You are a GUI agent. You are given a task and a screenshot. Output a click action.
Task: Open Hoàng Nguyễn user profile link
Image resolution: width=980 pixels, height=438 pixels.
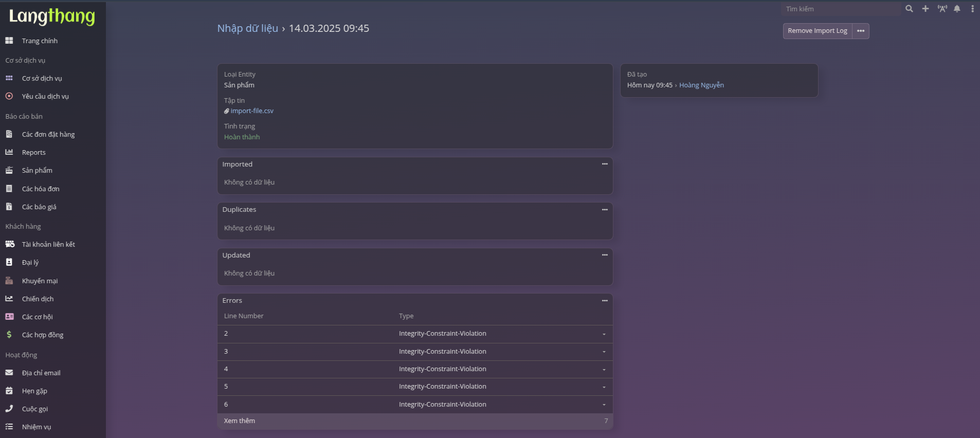pos(701,85)
